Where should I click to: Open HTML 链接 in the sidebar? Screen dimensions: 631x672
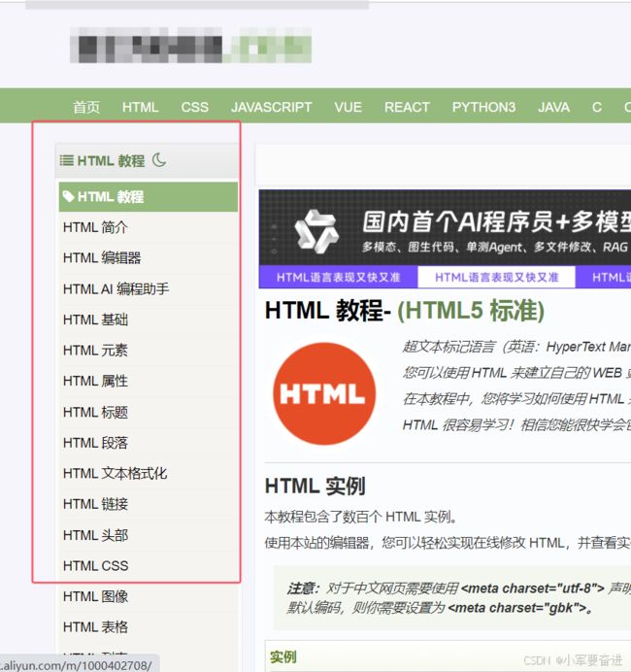[x=149, y=504]
